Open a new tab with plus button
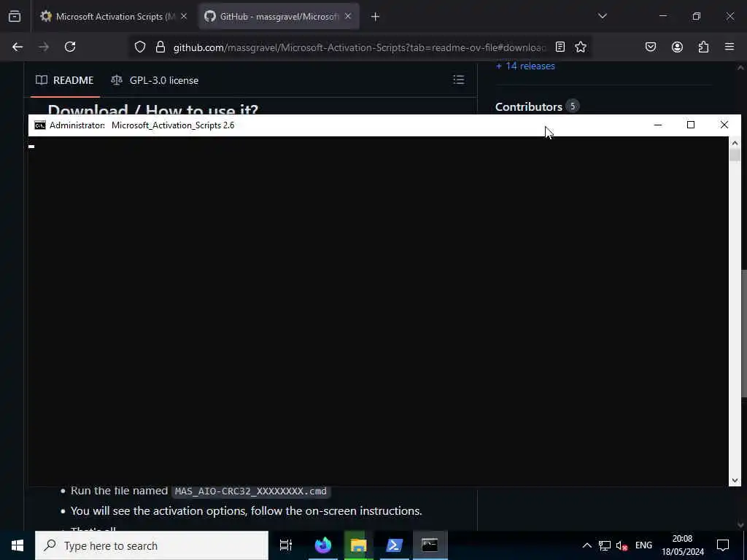 [x=376, y=17]
